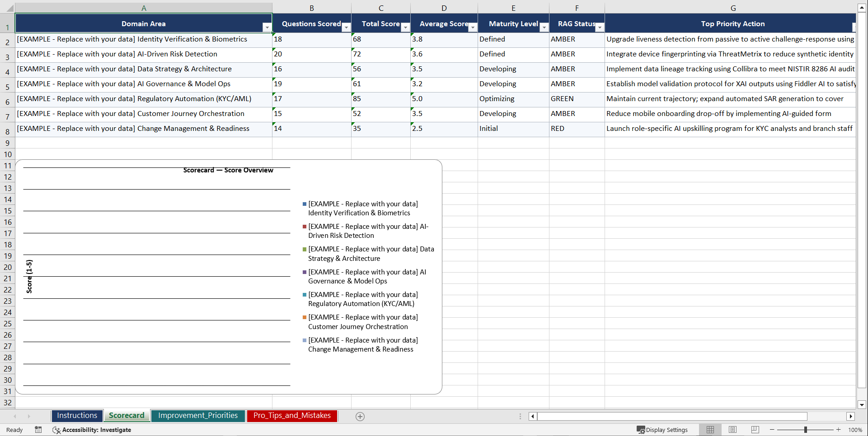
Task: Click the macro recording icon near Ready
Action: 38,430
